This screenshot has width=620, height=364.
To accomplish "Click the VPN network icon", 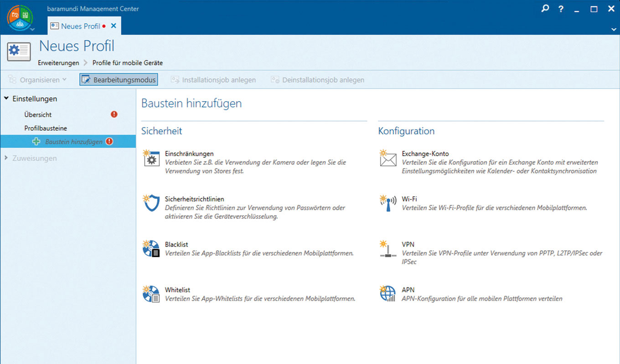I will [388, 249].
